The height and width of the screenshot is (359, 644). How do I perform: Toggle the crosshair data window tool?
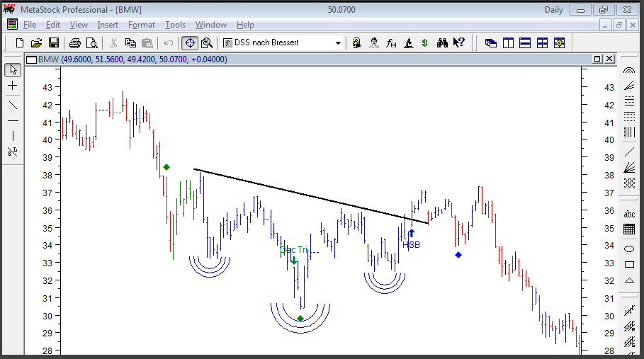190,42
